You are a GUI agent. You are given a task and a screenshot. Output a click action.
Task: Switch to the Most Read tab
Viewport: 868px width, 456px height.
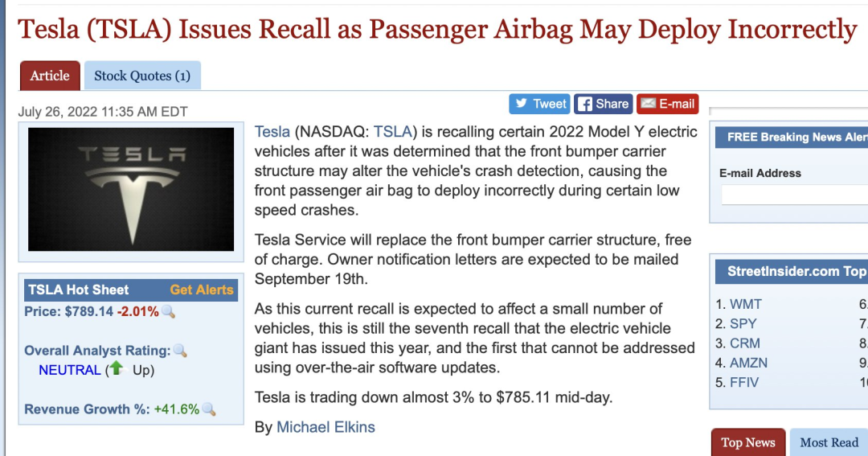pyautogui.click(x=829, y=442)
